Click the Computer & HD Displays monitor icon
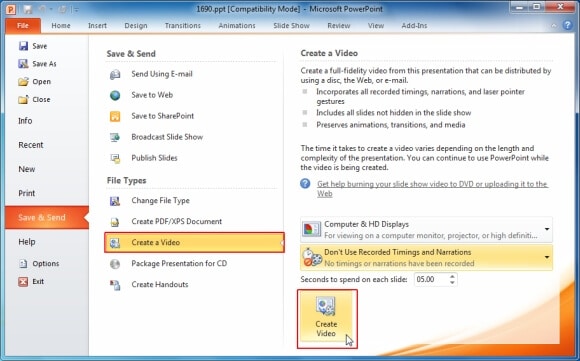This screenshot has width=580, height=361. coord(311,229)
